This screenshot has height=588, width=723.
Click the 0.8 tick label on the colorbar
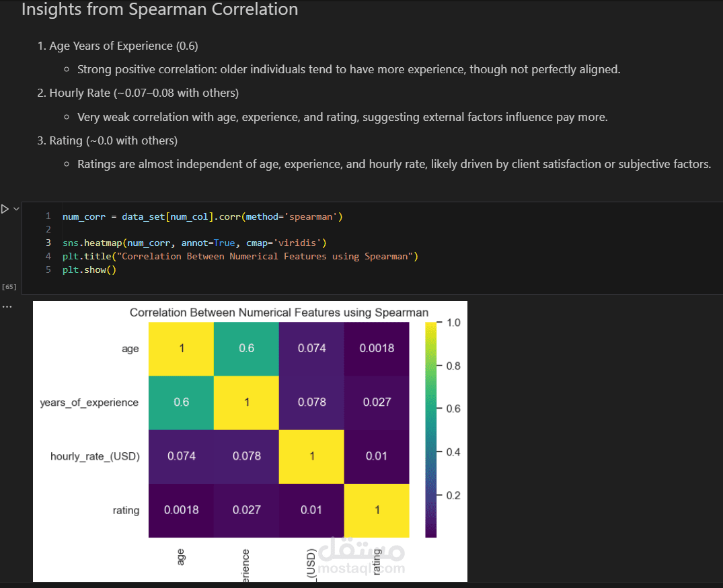point(453,366)
